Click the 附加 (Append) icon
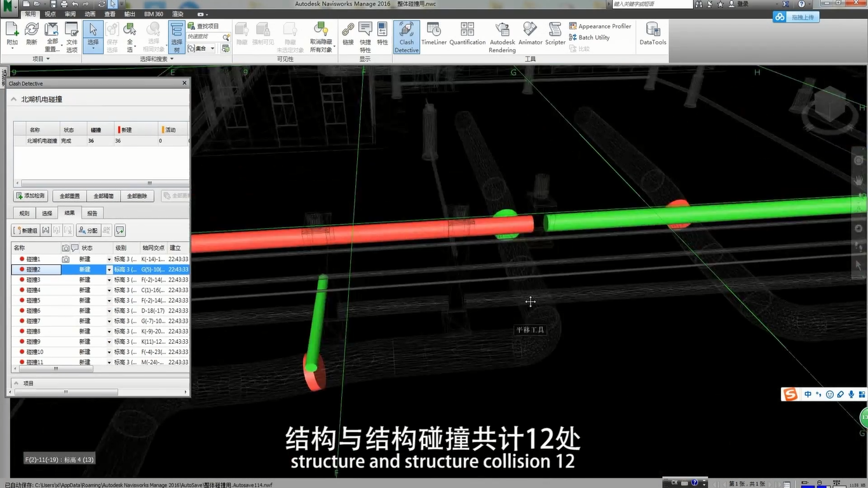 [x=12, y=34]
